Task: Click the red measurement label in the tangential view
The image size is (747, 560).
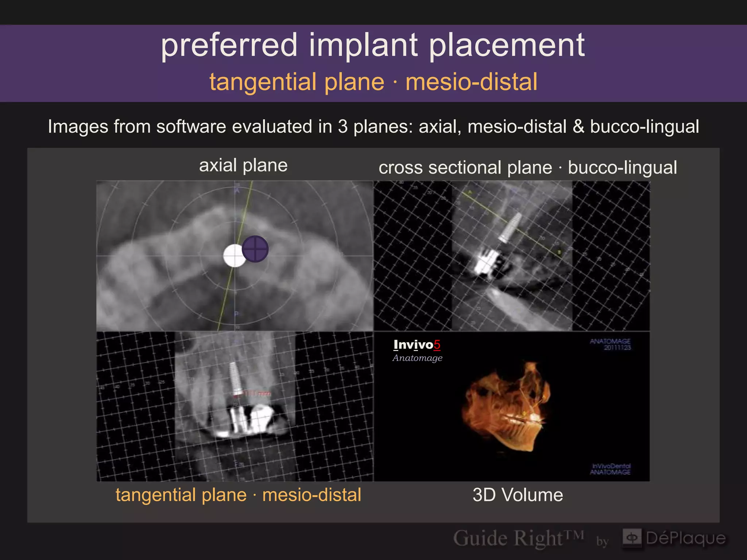Action: [x=258, y=393]
